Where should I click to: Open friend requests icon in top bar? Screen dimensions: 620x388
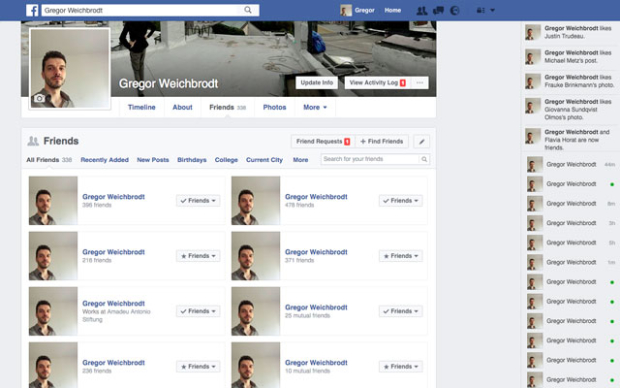pos(422,11)
